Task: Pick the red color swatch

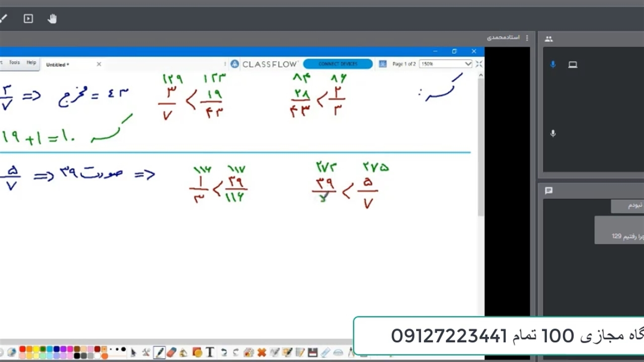Action: [x=23, y=349]
